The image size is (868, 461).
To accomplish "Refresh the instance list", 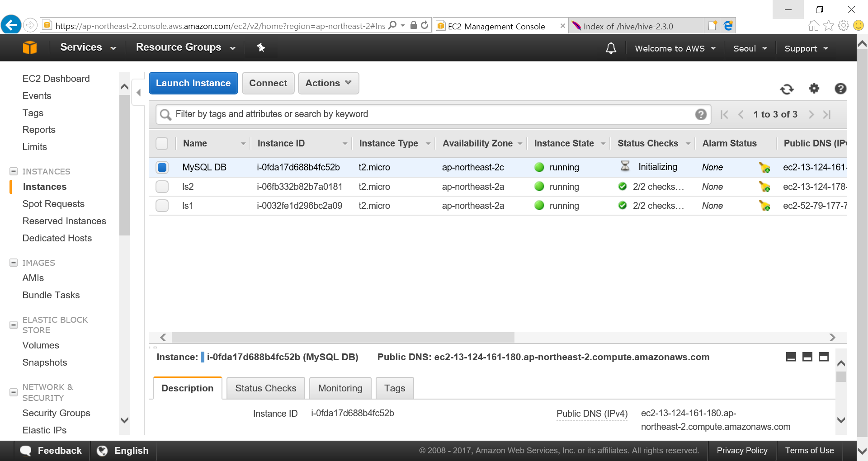I will click(x=787, y=89).
